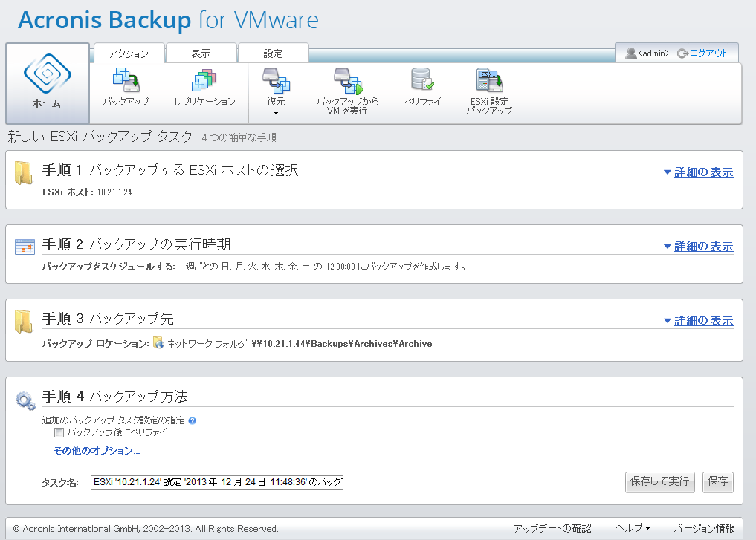Click the 復元 restore icon
This screenshot has width=756, height=540.
(276, 80)
